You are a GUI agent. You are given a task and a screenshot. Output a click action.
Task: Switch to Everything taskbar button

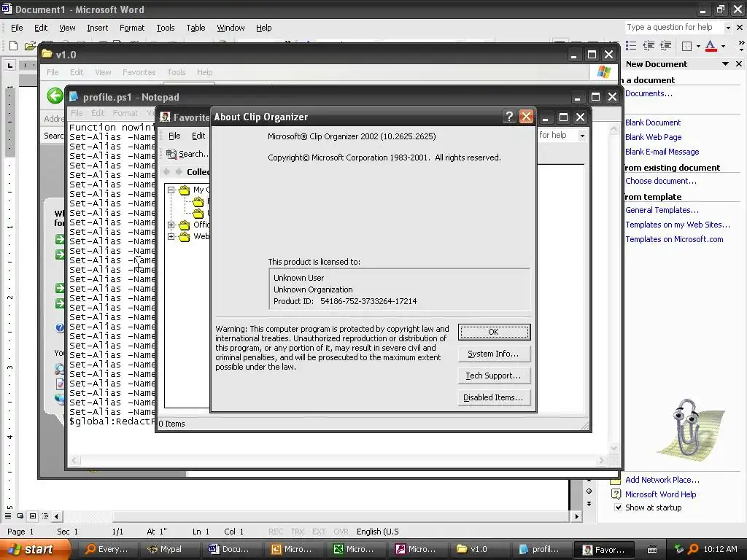click(x=107, y=549)
